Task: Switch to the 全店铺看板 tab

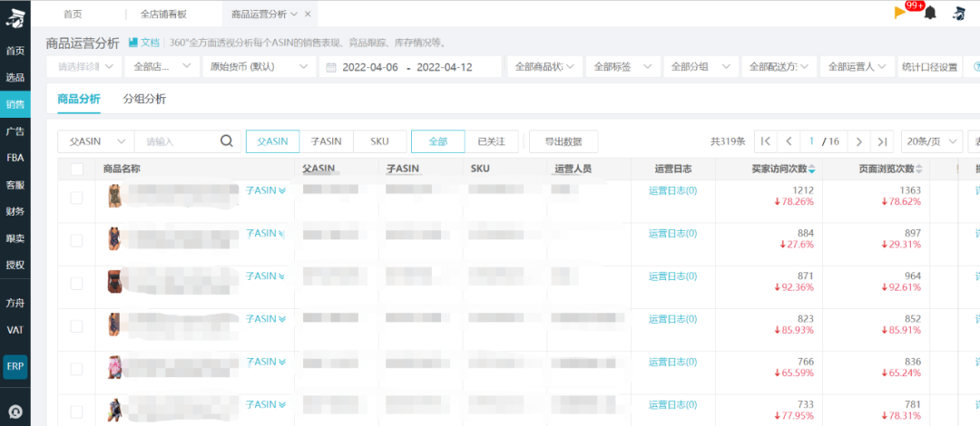Action: click(163, 14)
